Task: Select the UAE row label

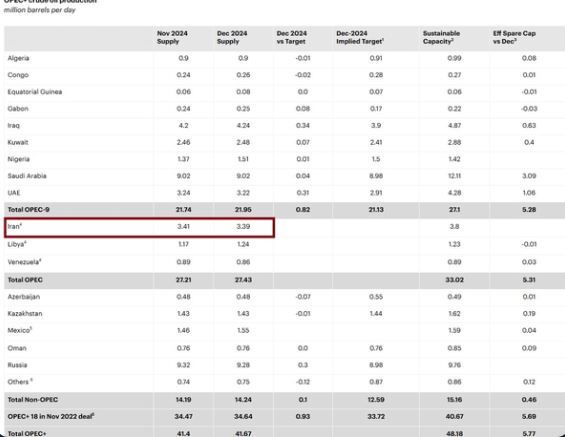Action: click(x=14, y=193)
